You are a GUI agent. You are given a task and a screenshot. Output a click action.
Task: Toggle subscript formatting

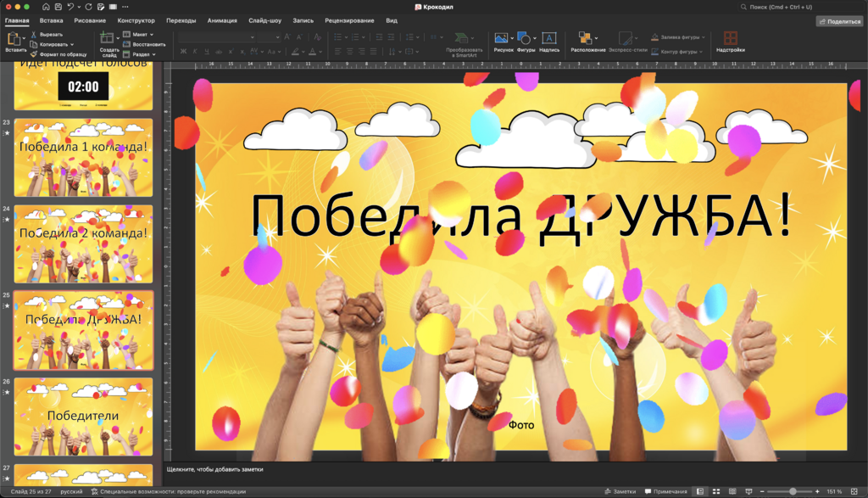point(242,52)
